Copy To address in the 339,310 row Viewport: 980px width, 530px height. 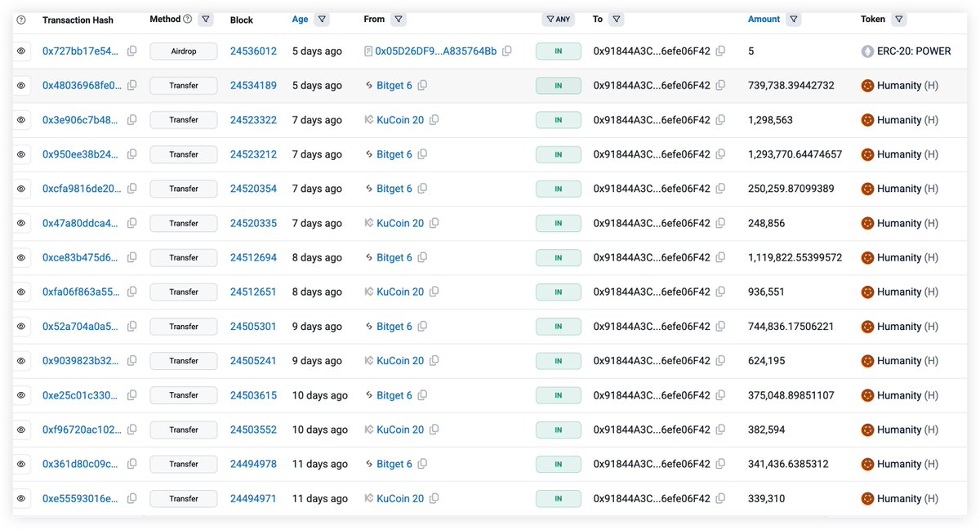click(x=720, y=498)
